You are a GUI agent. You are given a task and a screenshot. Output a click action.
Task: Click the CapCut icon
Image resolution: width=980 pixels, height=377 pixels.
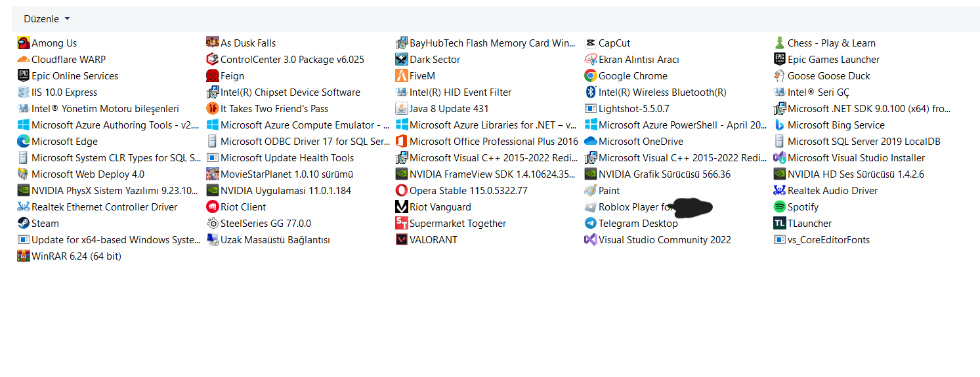point(591,43)
